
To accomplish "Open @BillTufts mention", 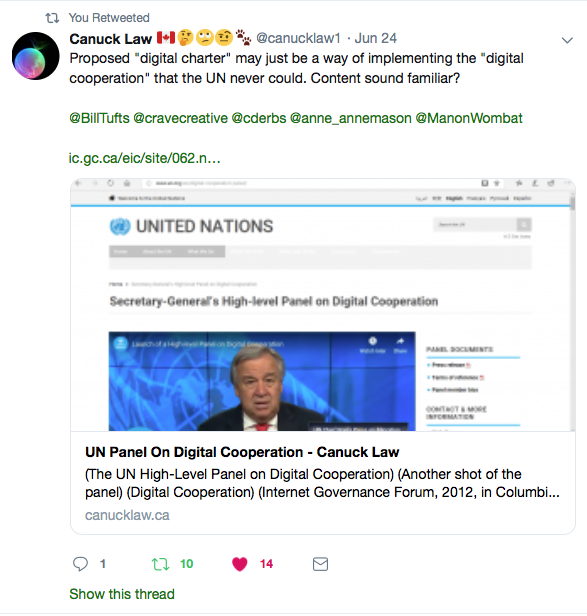I will (x=99, y=118).
